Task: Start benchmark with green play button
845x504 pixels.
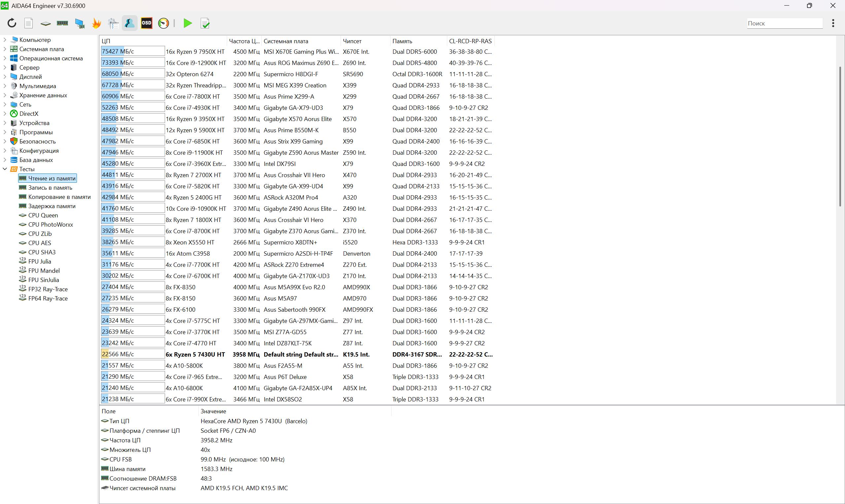Action: coord(187,23)
